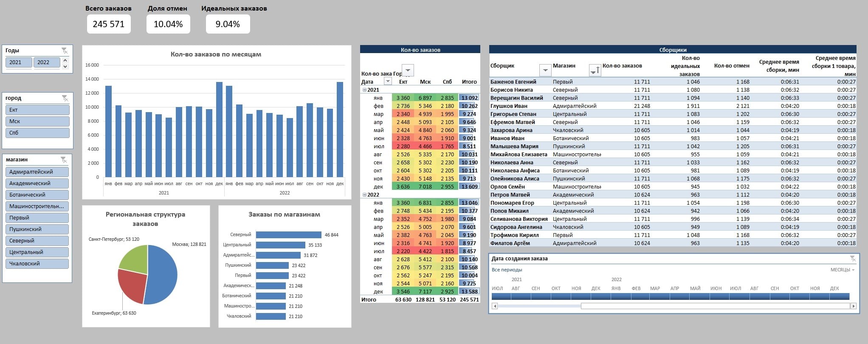Clear the Годы slicer filter
Viewport: 868px width, 344px height.
[64, 51]
